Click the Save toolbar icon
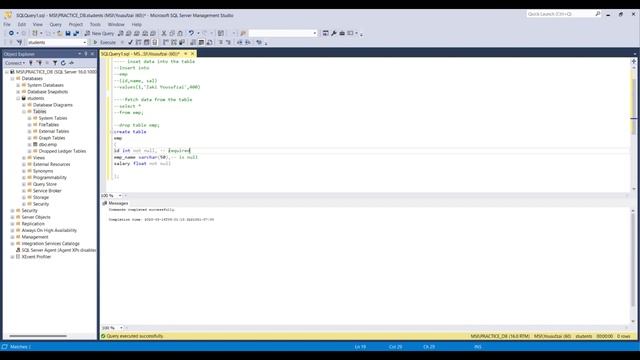 point(68,33)
